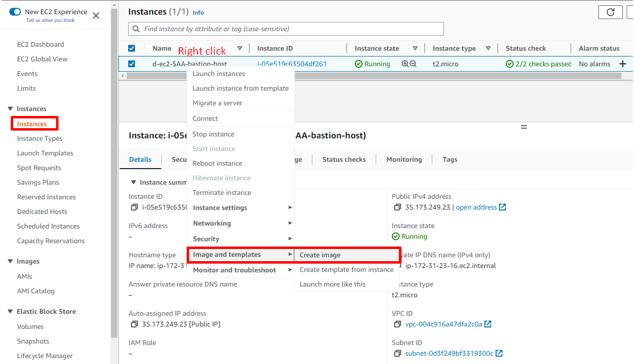The width and height of the screenshot is (634, 364).
Task: Copy the Public IPv4 address with copy icon
Action: [398, 207]
